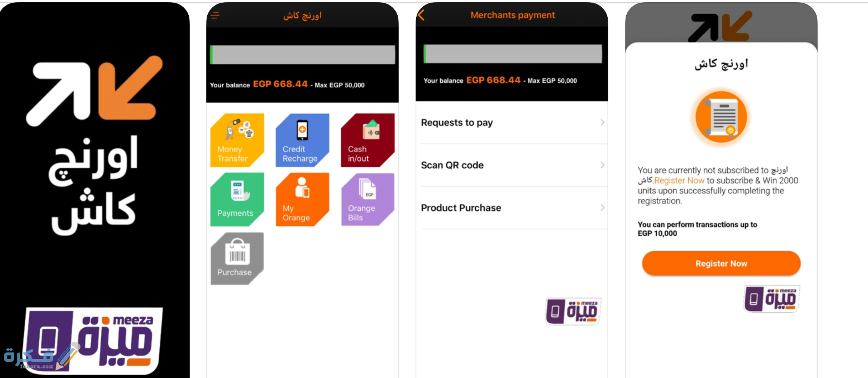Click the Meeza logo on registration screen

coord(772,299)
